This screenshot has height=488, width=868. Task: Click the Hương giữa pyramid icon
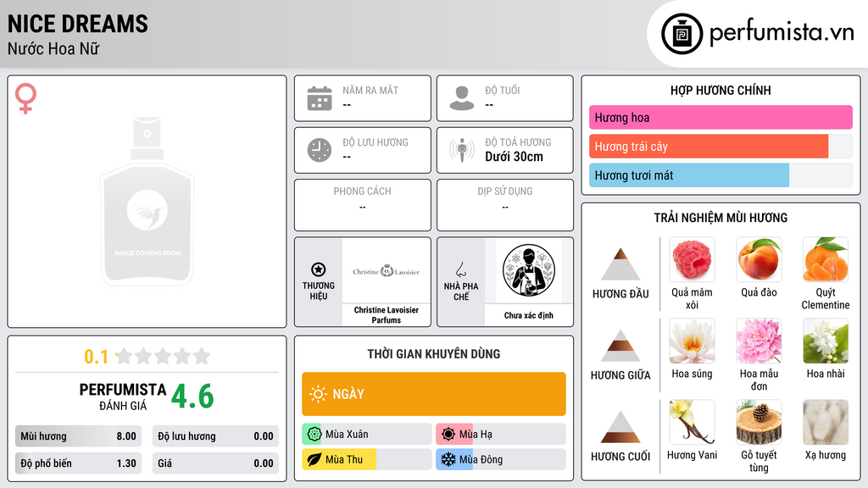pos(620,346)
